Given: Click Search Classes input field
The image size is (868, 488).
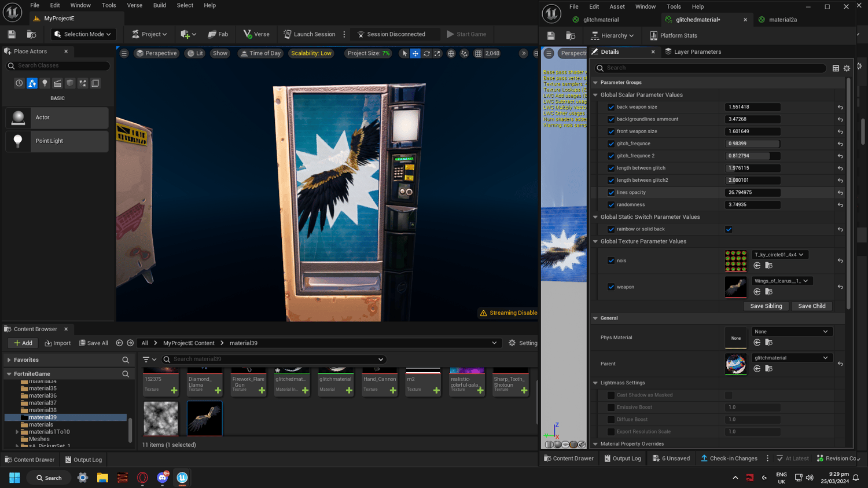Looking at the screenshot, I should pyautogui.click(x=58, y=66).
